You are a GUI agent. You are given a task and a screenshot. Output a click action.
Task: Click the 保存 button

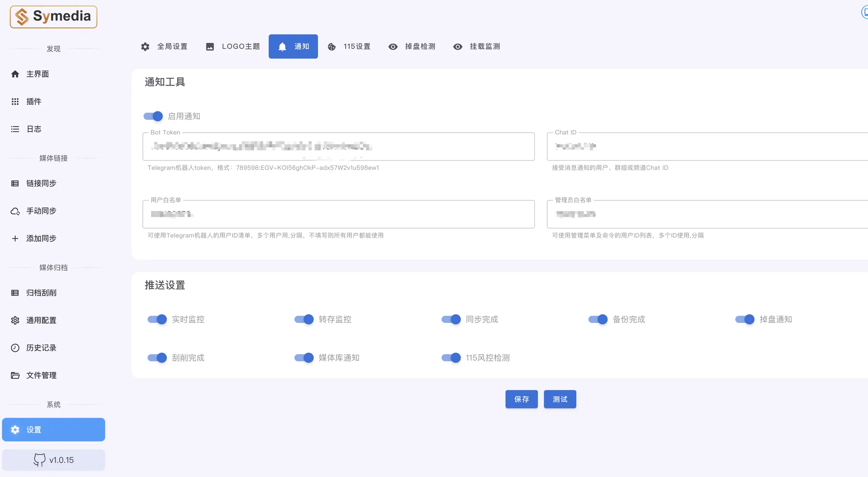point(521,399)
